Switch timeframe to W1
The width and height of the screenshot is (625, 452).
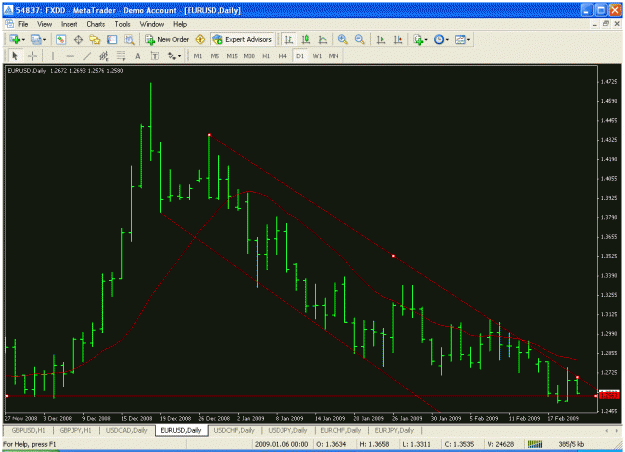(x=317, y=56)
